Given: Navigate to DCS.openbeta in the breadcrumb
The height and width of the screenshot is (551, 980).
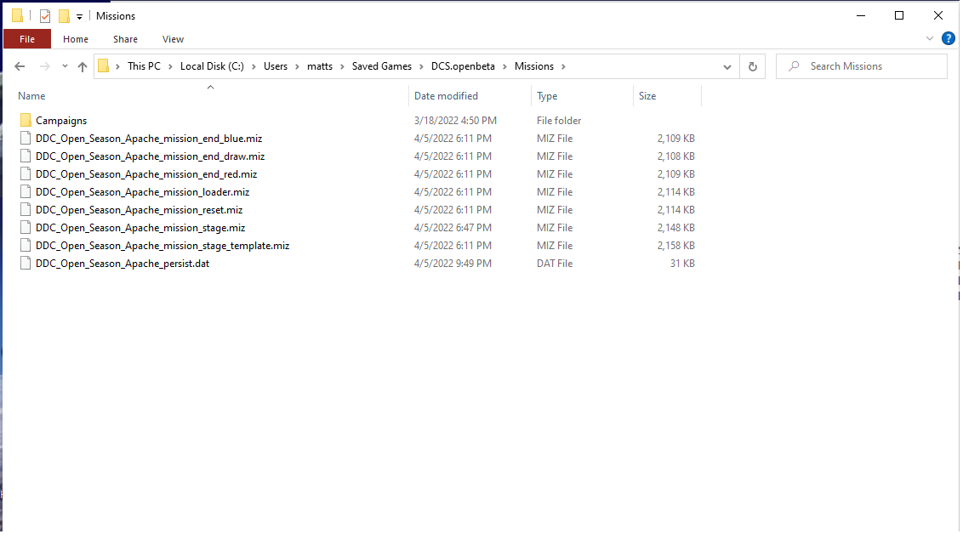Looking at the screenshot, I should pos(463,66).
